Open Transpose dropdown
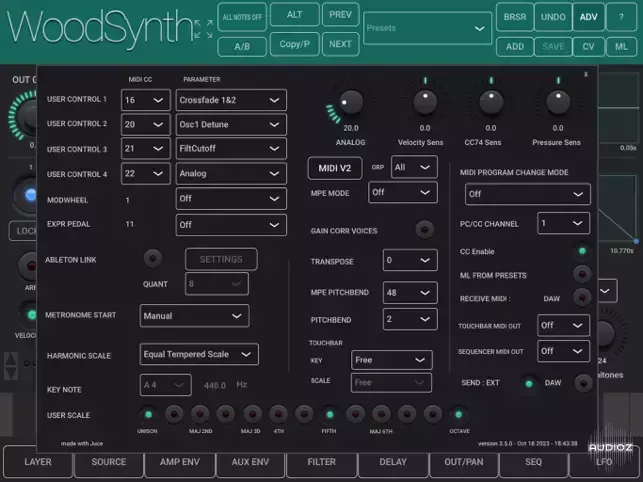Image resolution: width=643 pixels, height=482 pixels. (x=410, y=260)
